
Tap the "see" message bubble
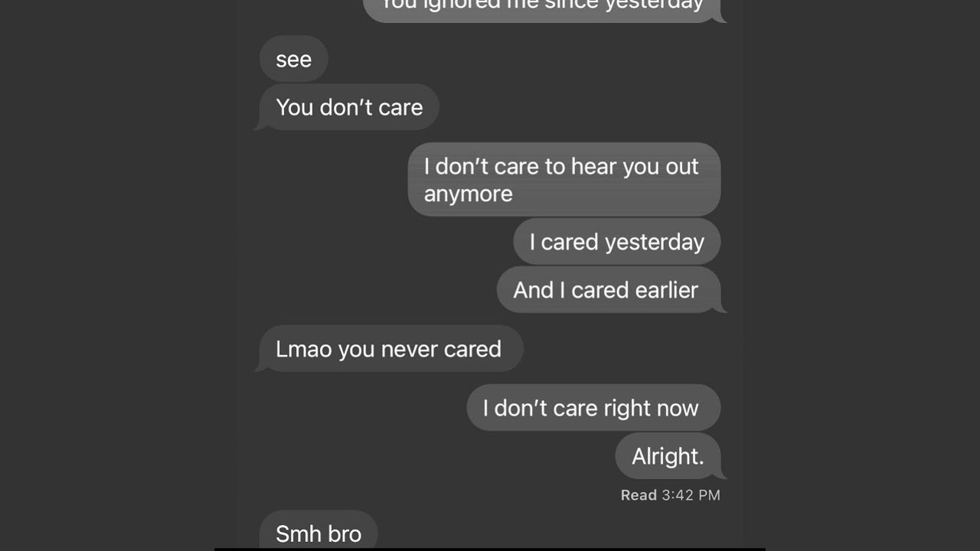point(294,59)
